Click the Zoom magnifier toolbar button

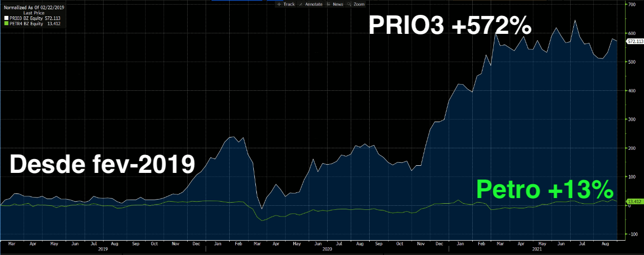(x=356, y=4)
